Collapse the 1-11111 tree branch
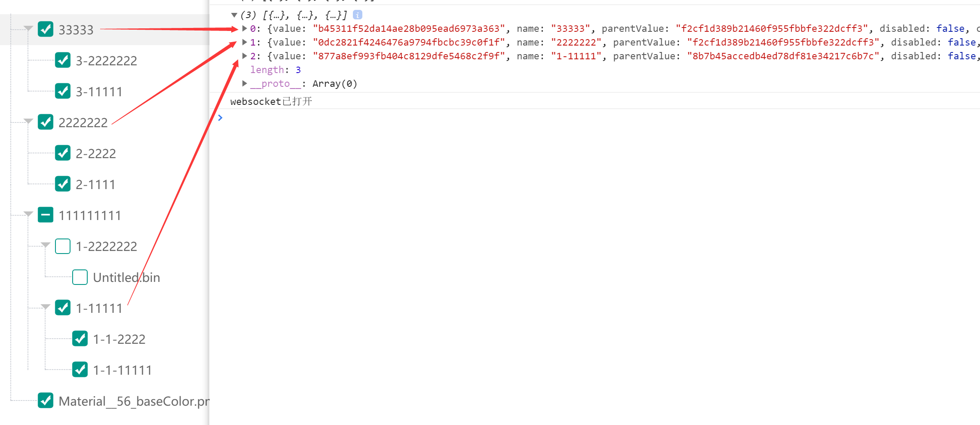 tap(45, 307)
